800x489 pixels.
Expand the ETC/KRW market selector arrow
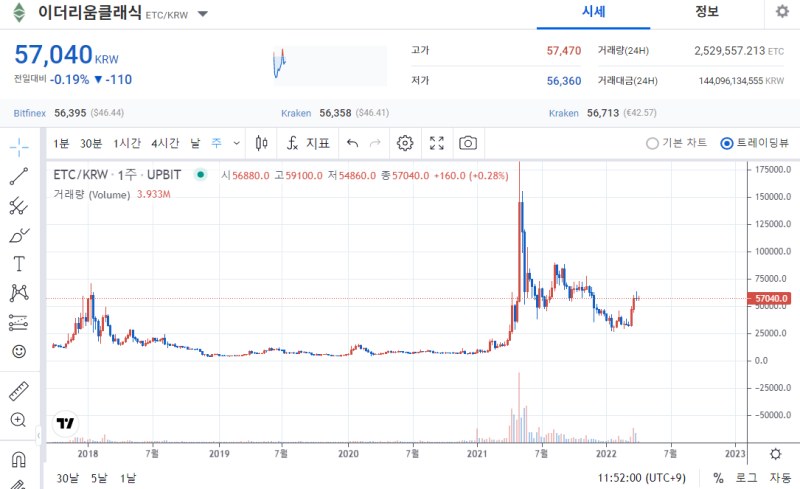tap(203, 14)
